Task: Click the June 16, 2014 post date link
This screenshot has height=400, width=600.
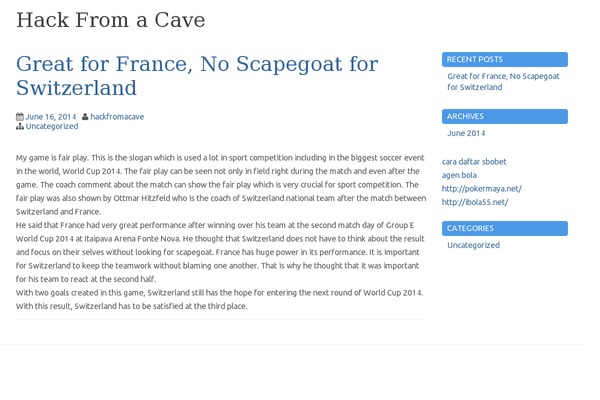Action: [51, 117]
